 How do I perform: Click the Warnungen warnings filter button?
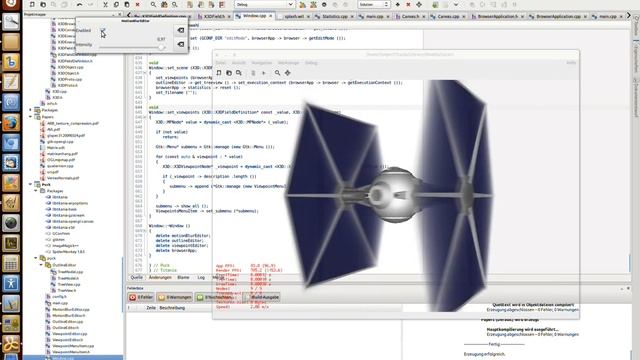[175, 297]
